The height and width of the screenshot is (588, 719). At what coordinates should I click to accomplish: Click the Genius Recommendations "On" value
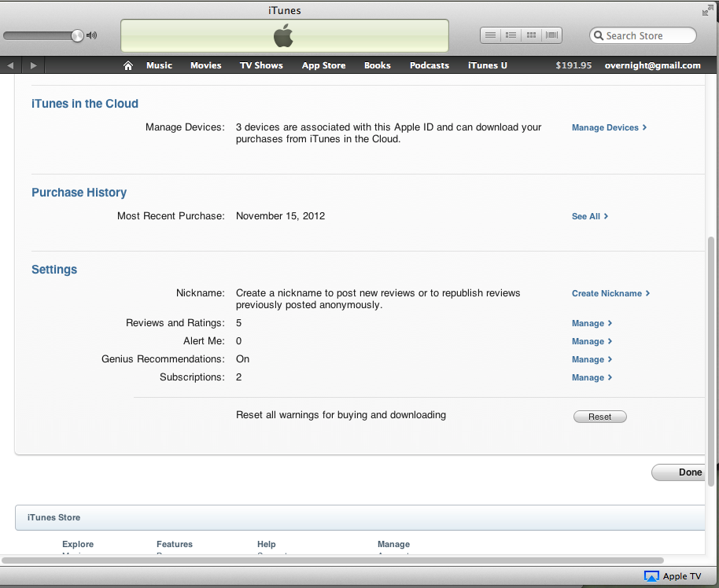pyautogui.click(x=242, y=358)
